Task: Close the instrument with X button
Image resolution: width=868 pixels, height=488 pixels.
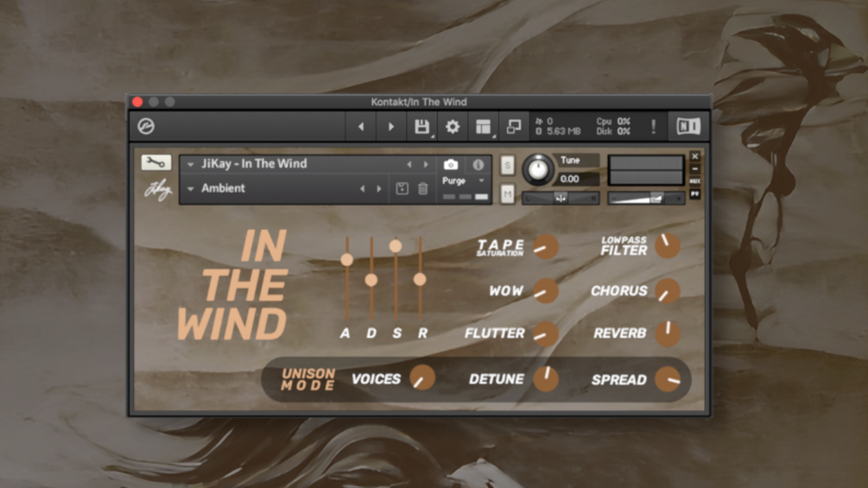Action: coord(694,156)
